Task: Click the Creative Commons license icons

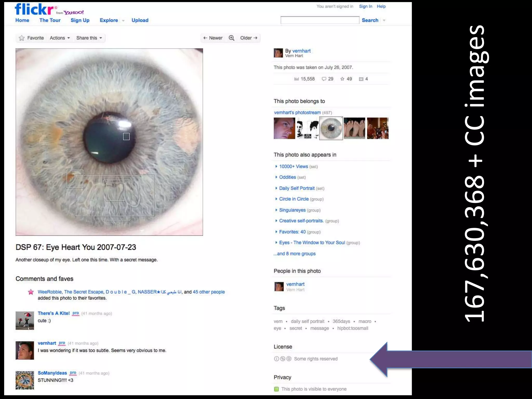Action: point(283,359)
